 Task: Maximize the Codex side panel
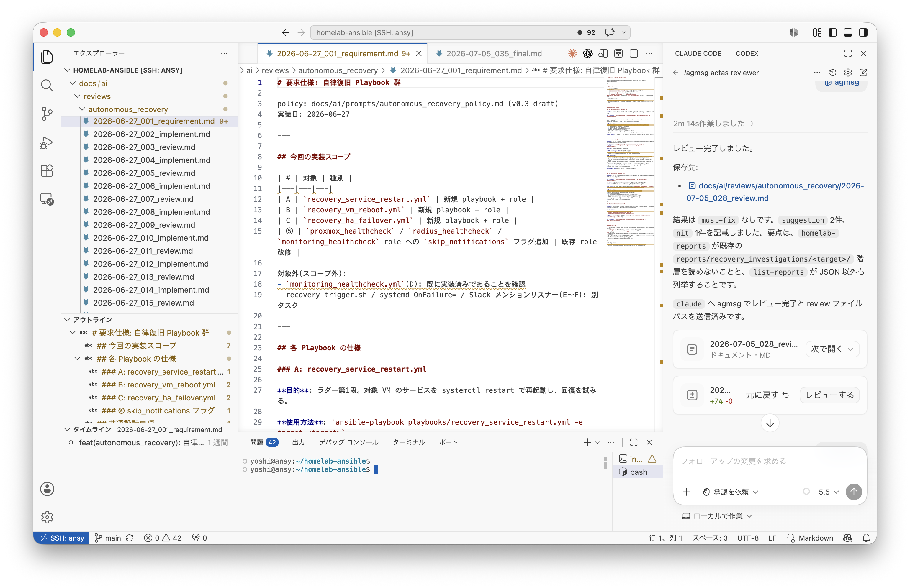pyautogui.click(x=848, y=53)
